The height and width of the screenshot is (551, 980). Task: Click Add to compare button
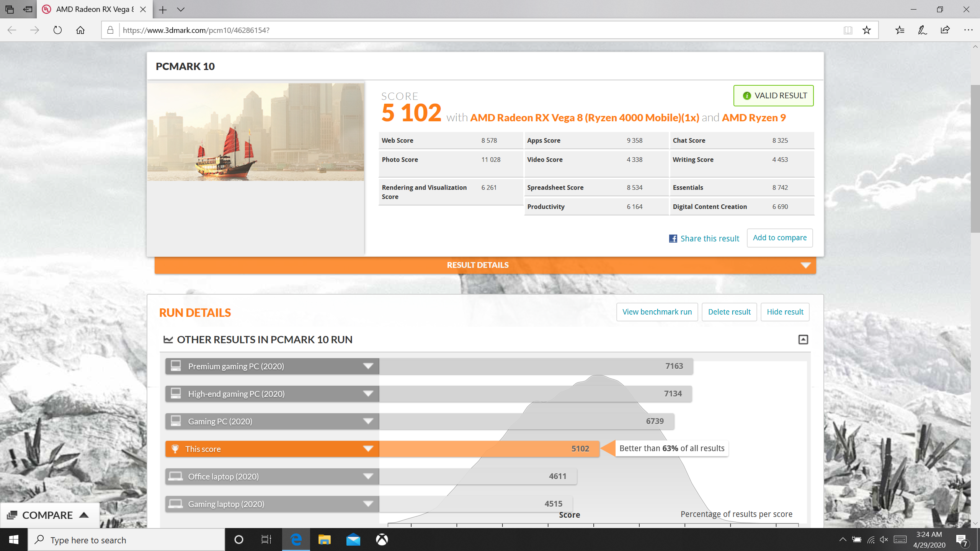tap(780, 238)
